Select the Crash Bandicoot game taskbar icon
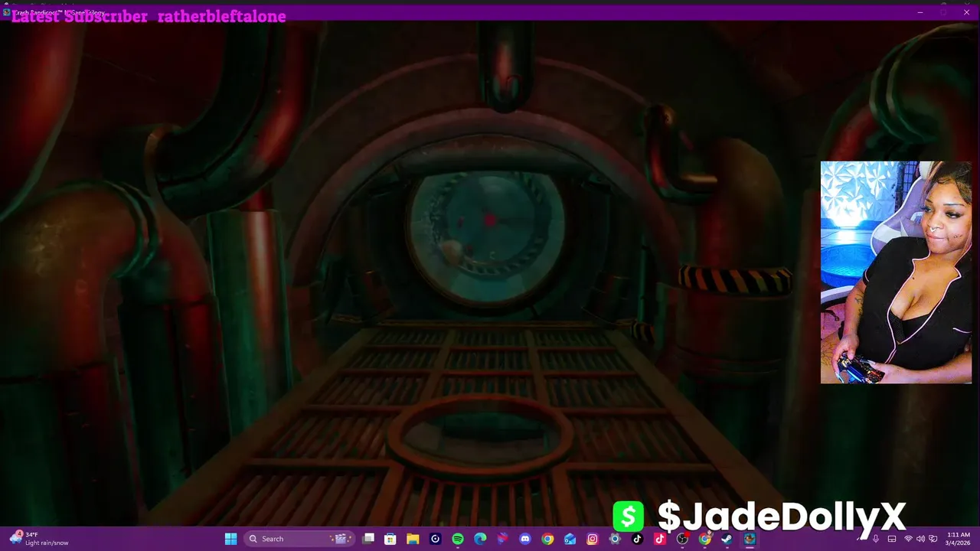The height and width of the screenshot is (551, 980). tap(750, 539)
